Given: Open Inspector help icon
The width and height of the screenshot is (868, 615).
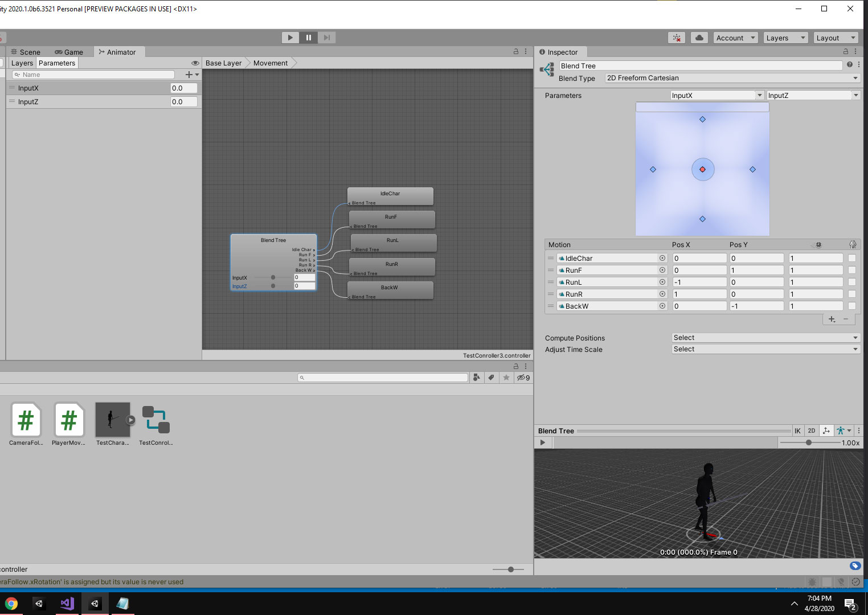Looking at the screenshot, I should [x=850, y=65].
